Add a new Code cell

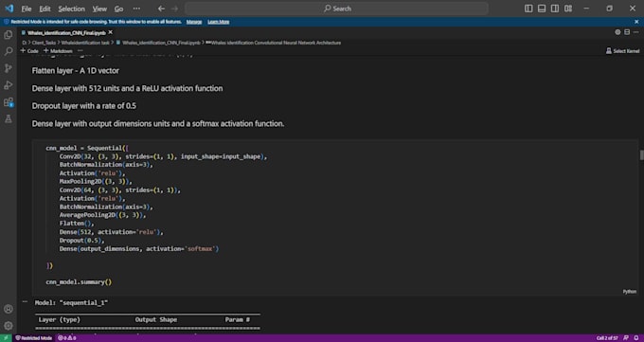click(x=29, y=51)
